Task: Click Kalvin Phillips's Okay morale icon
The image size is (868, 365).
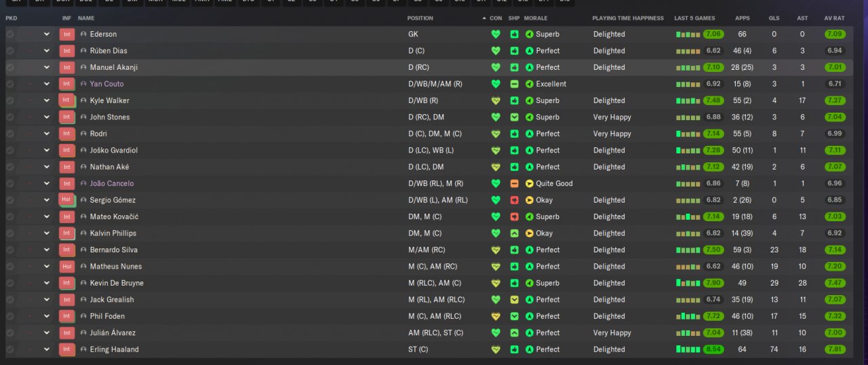Action: [530, 233]
